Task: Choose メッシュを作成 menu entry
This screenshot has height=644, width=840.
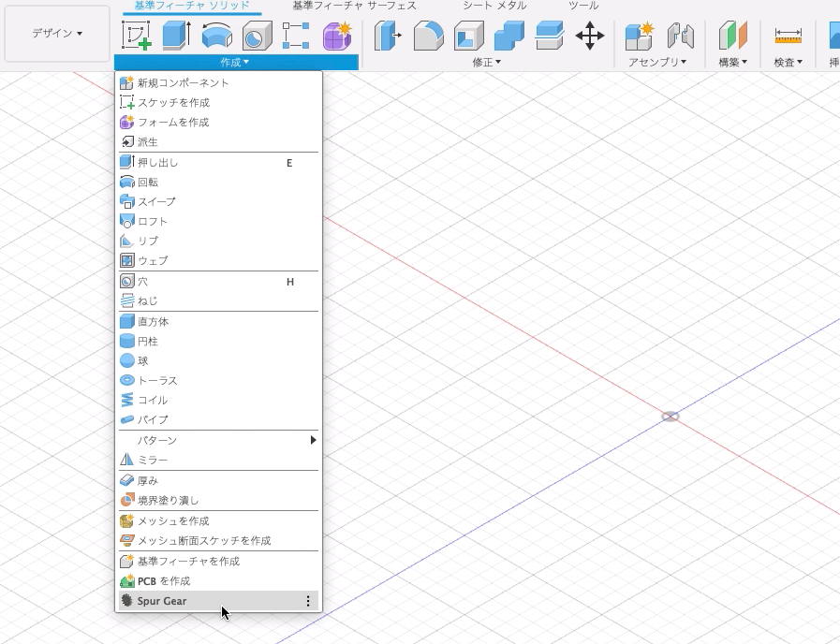Action: click(x=218, y=520)
